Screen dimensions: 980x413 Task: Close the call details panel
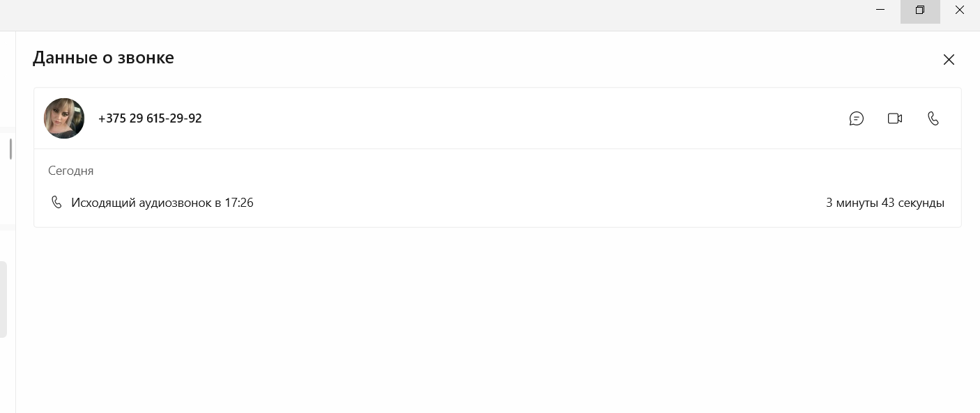(949, 60)
